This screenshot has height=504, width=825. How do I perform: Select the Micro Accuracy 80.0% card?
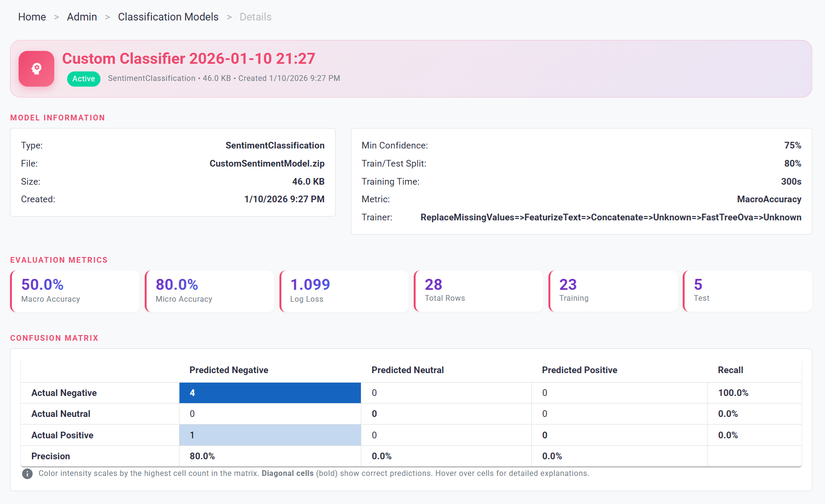point(209,291)
